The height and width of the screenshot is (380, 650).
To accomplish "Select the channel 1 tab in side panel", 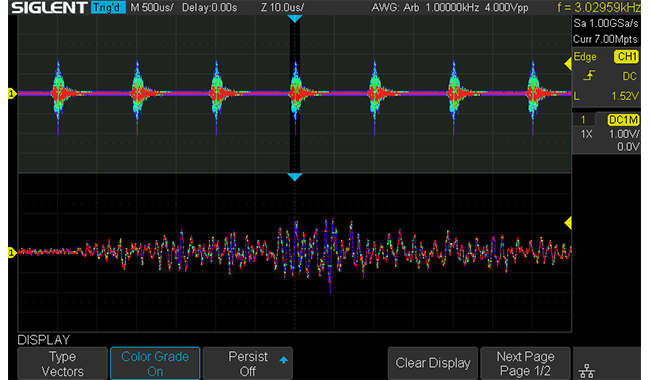I will [584, 120].
